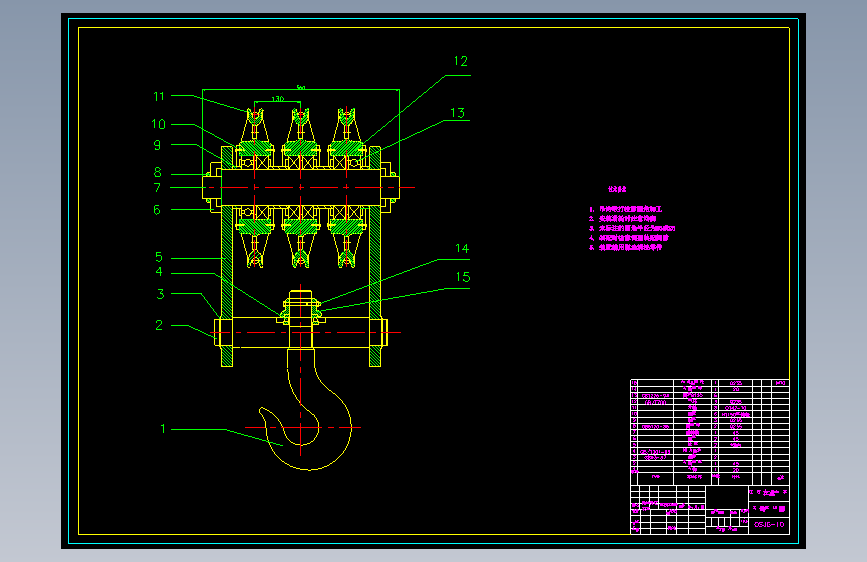Click the magenta technical requirements heading
This screenshot has width=867, height=562.
coord(617,189)
